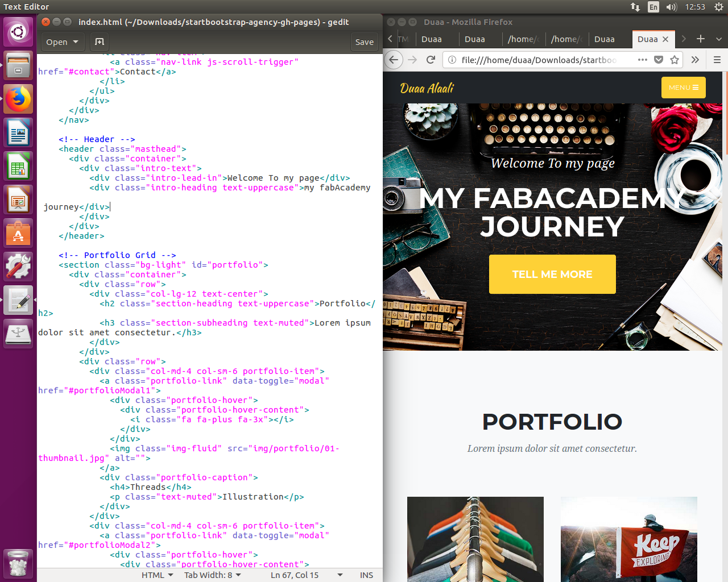Viewport: 728px width, 582px height.
Task: Bookmark this page with star icon
Action: [x=675, y=60]
